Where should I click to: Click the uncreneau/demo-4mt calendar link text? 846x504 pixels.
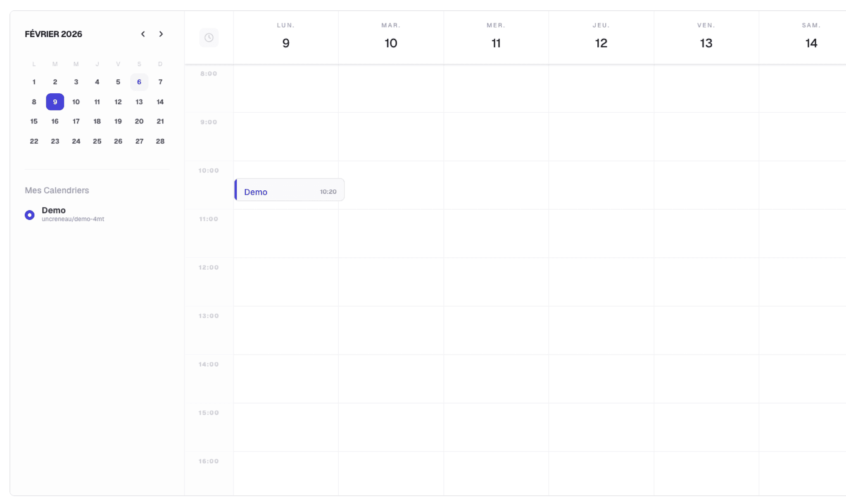pos(73,219)
